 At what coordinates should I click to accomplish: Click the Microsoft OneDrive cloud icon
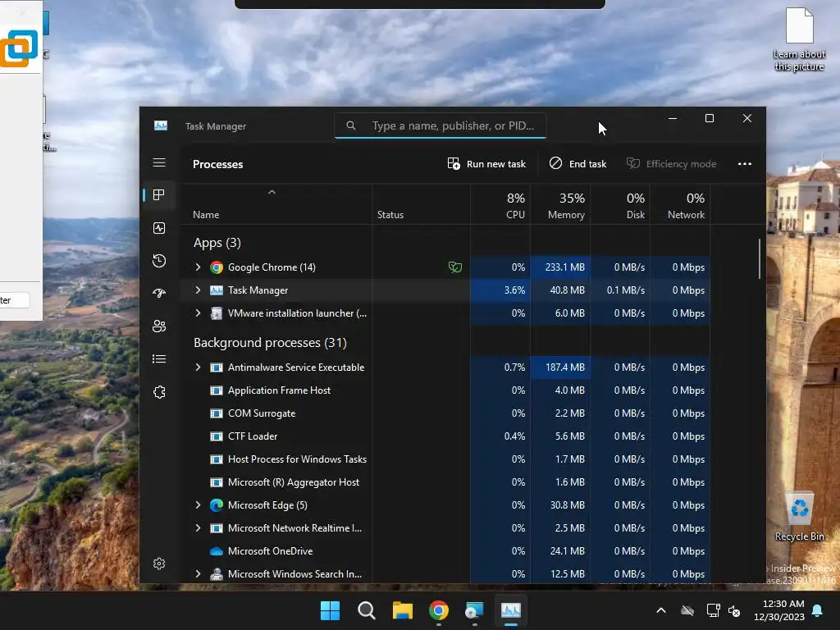coord(217,551)
